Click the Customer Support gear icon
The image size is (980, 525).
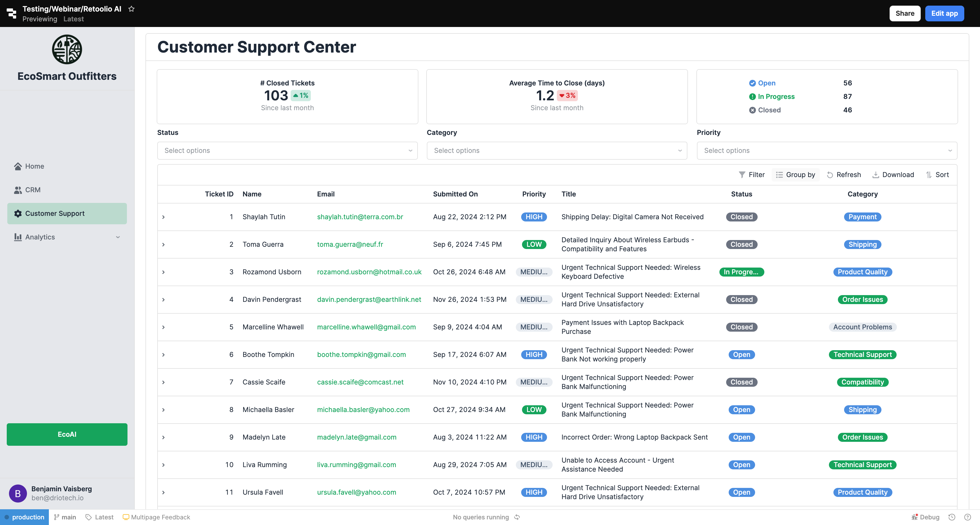click(18, 214)
